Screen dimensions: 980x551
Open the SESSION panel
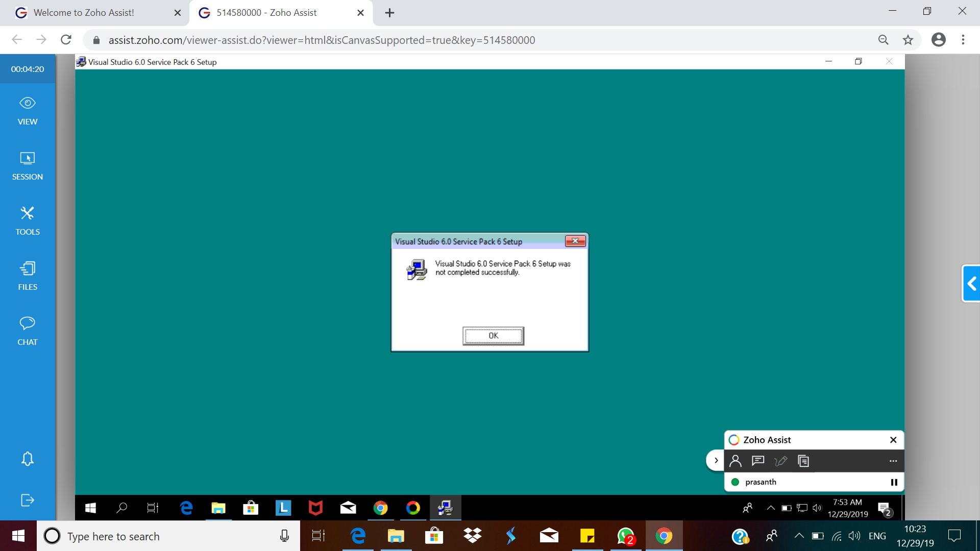click(x=27, y=166)
